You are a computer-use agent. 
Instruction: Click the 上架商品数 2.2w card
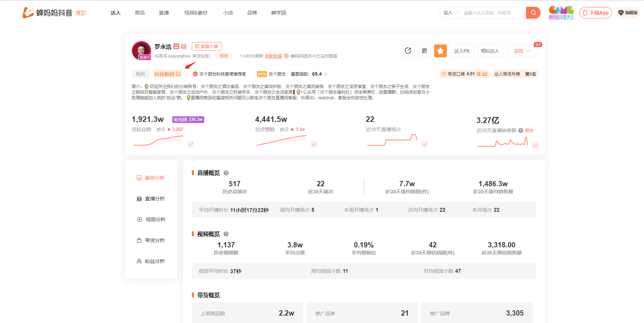pos(247,313)
